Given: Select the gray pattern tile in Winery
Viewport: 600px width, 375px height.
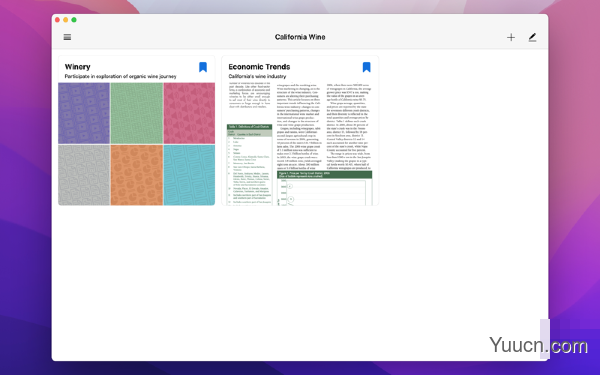Looking at the screenshot, I should click(x=84, y=175).
